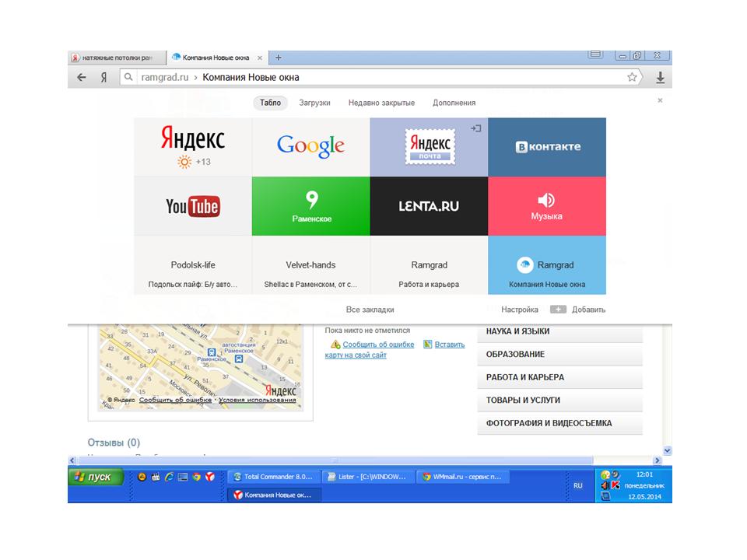Open the Настройка tableau settings
The width and height of the screenshot is (747, 560).
[x=519, y=310]
